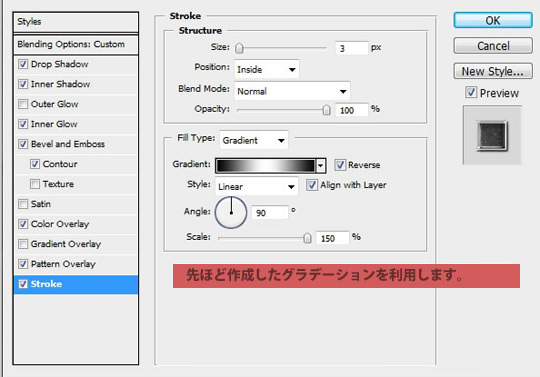Toggle the Color Overlay checkbox
This screenshot has height=377, width=540.
click(23, 224)
